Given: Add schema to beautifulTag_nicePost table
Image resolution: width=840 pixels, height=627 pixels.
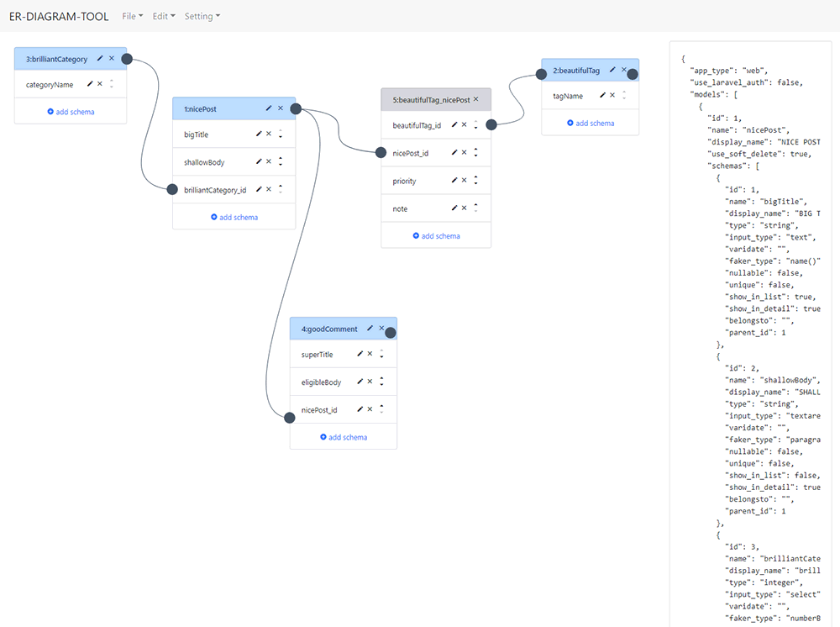Looking at the screenshot, I should point(436,236).
